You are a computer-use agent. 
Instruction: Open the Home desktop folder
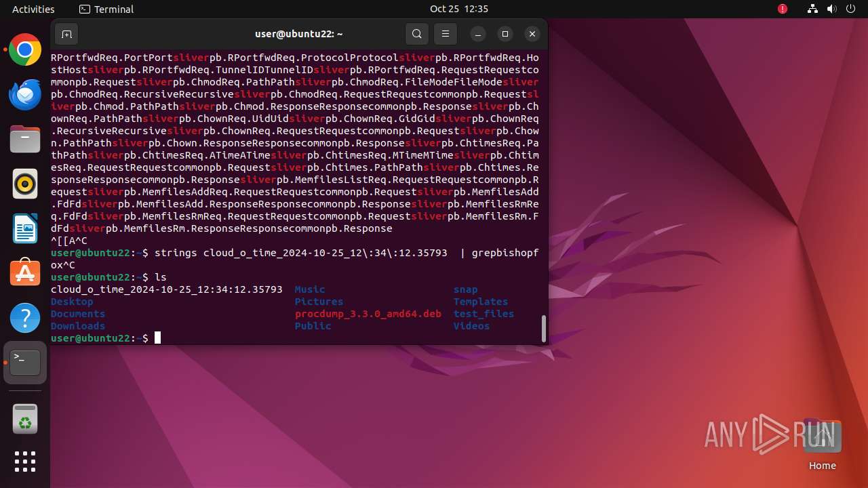pyautogui.click(x=822, y=444)
